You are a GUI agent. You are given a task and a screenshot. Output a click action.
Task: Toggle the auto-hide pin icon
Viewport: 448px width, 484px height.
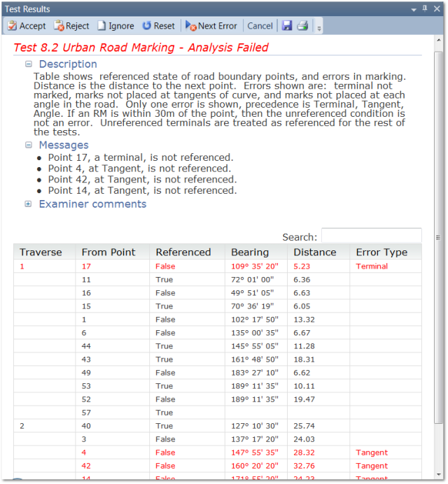click(x=425, y=8)
